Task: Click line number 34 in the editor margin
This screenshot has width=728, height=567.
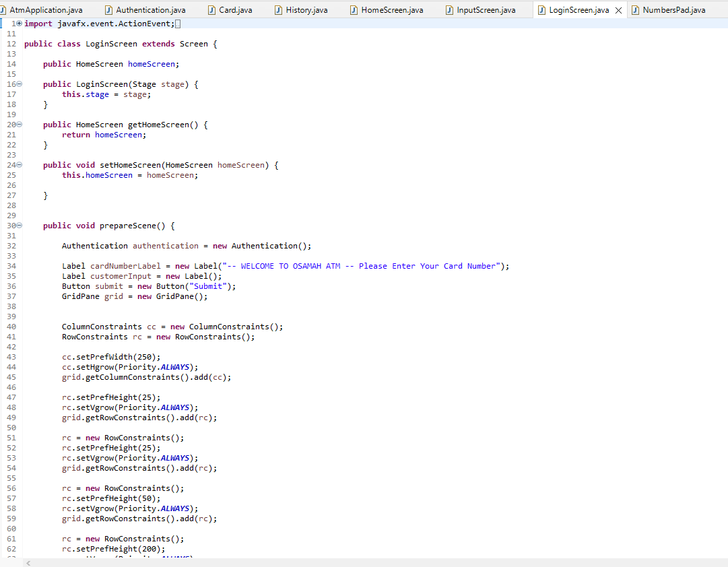Action: [x=11, y=265]
